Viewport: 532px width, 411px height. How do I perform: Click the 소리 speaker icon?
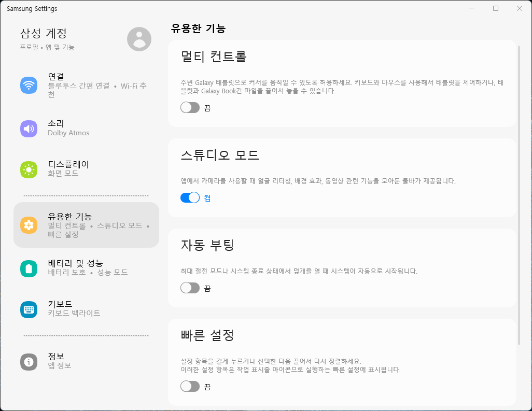pyautogui.click(x=29, y=129)
